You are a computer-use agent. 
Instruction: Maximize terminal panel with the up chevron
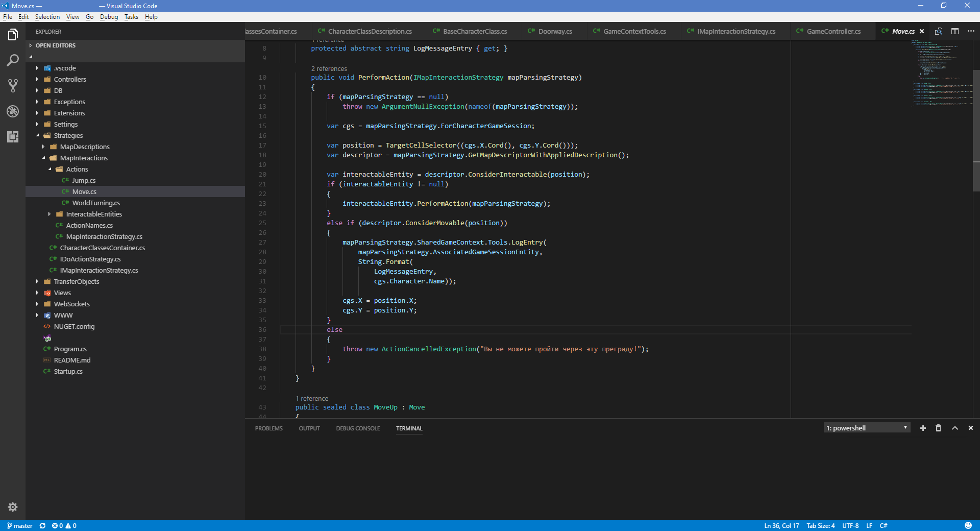coord(954,428)
